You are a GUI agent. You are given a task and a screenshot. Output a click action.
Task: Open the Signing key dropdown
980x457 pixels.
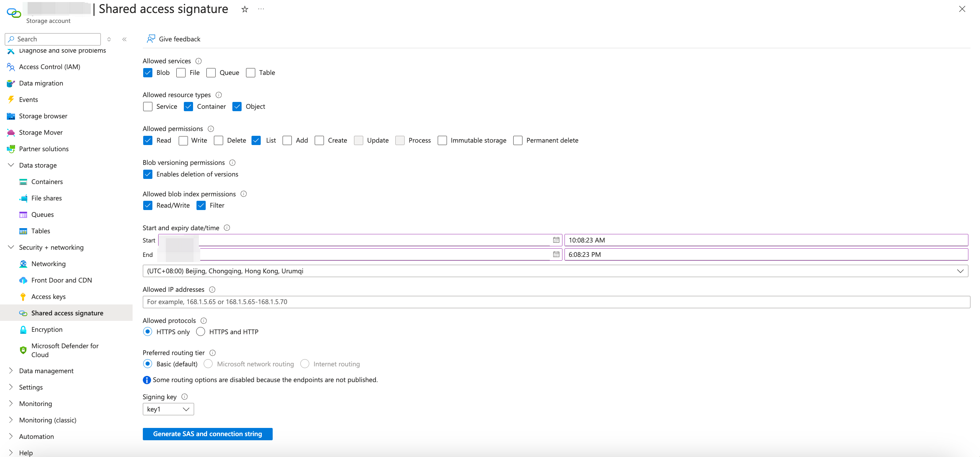click(x=168, y=409)
